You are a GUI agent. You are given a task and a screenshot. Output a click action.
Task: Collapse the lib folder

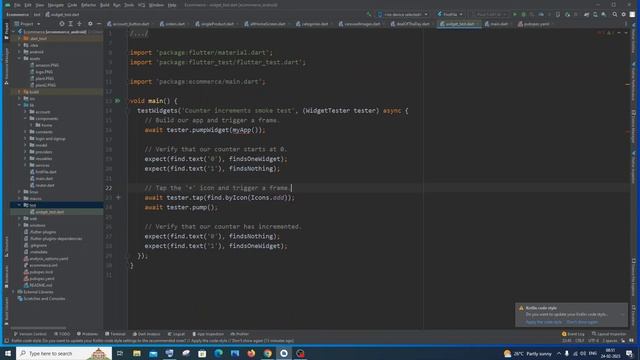pos(20,105)
